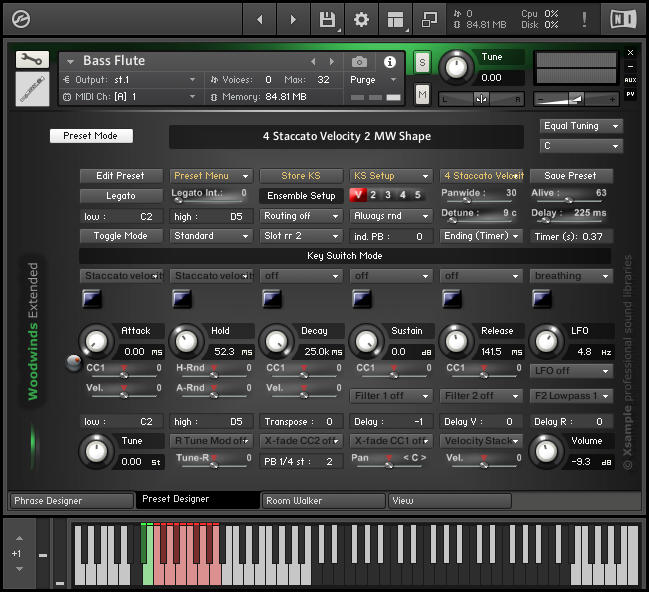Select ensemble voice 5
The image size is (649, 592).
pos(418,195)
